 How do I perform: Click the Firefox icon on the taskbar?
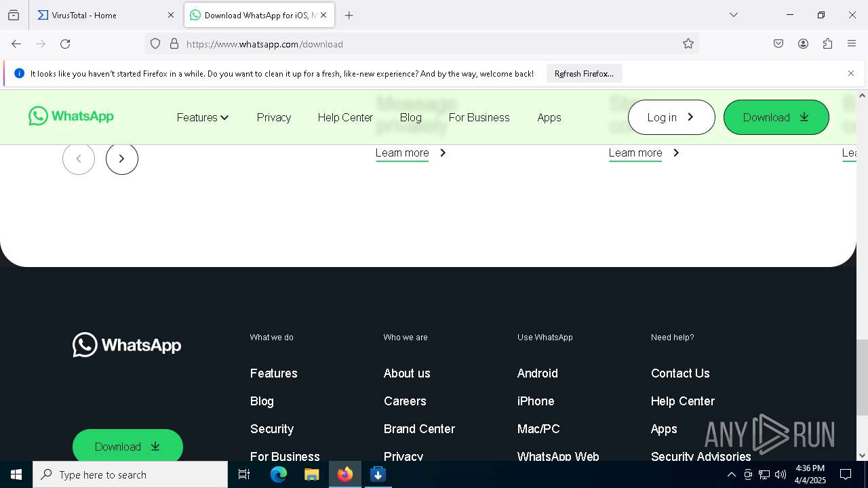tap(345, 474)
